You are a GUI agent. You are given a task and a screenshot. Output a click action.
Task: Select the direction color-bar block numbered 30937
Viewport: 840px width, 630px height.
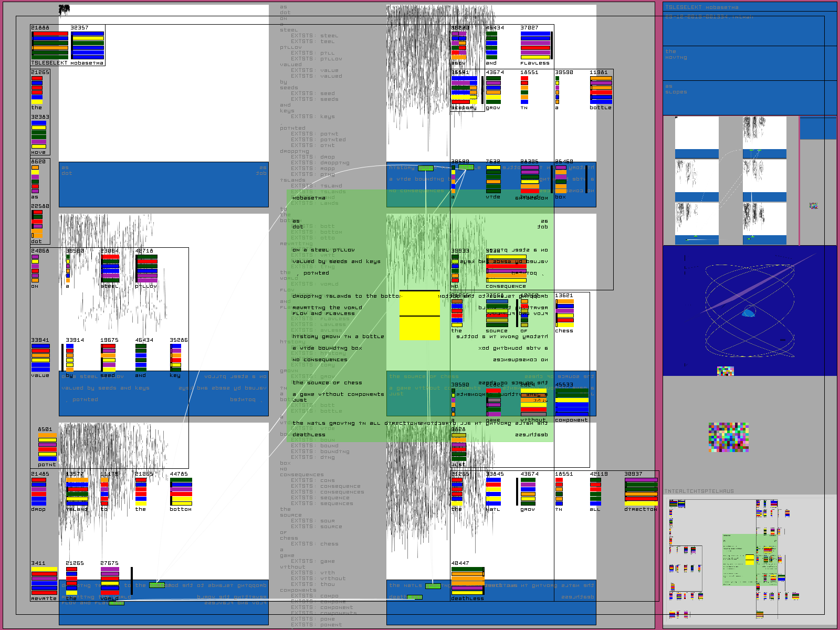click(x=640, y=491)
